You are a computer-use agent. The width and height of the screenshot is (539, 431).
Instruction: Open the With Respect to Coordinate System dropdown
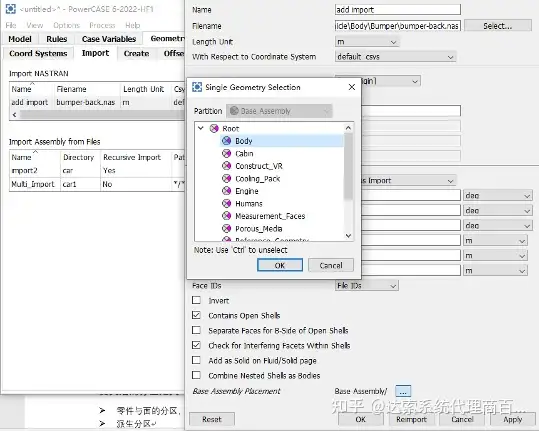point(395,57)
